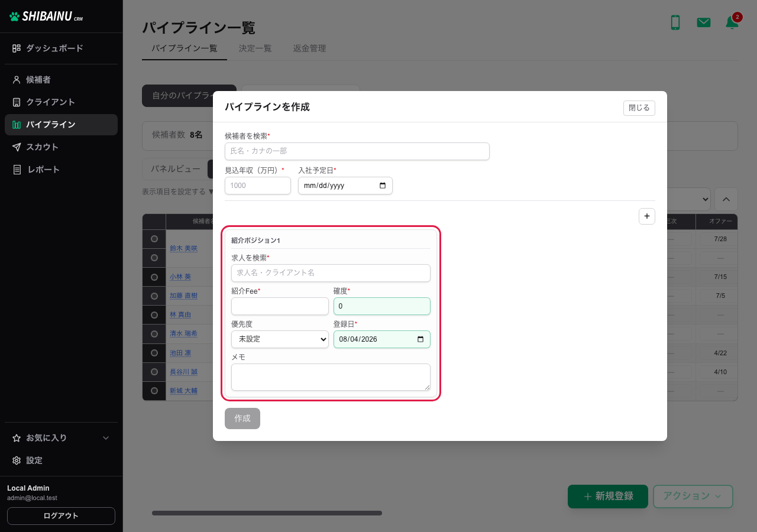Viewport: 757px width, 532px height.
Task: Go to 候補者 in the sidebar
Action: point(61,80)
